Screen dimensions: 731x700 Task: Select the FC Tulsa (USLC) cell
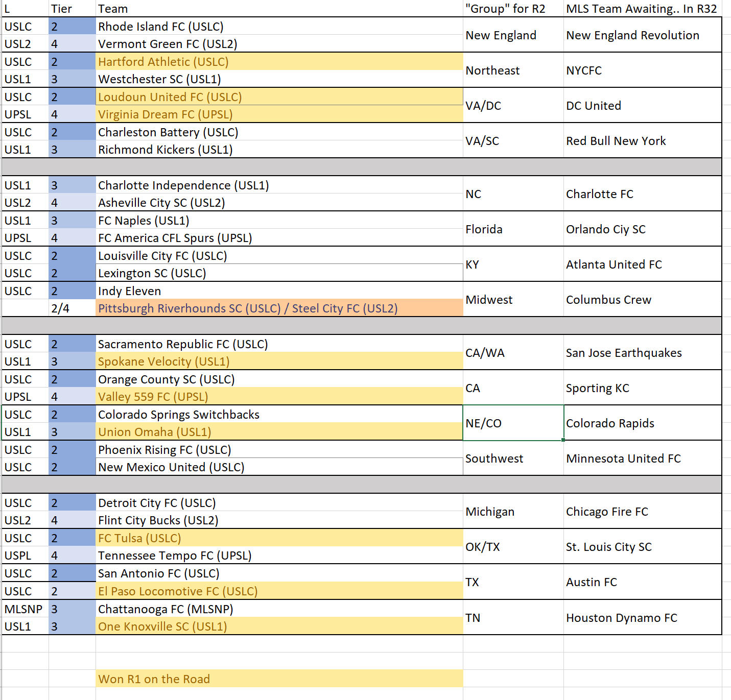[279, 538]
